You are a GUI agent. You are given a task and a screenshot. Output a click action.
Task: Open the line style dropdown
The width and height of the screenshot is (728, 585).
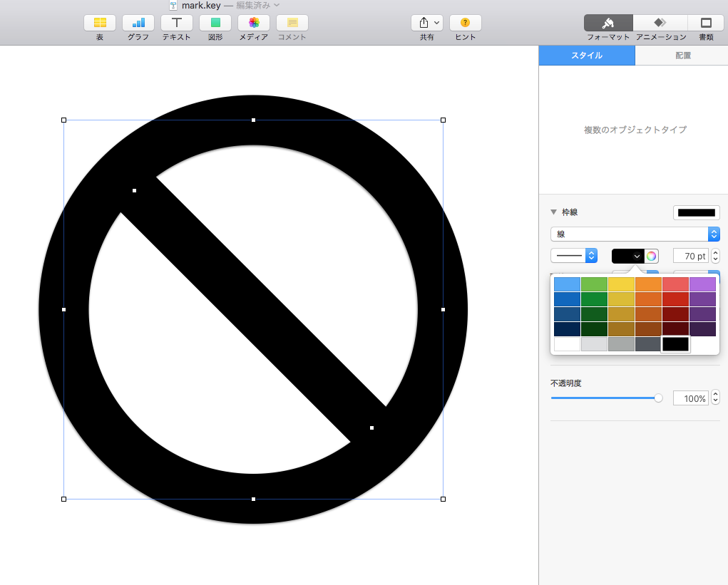574,256
